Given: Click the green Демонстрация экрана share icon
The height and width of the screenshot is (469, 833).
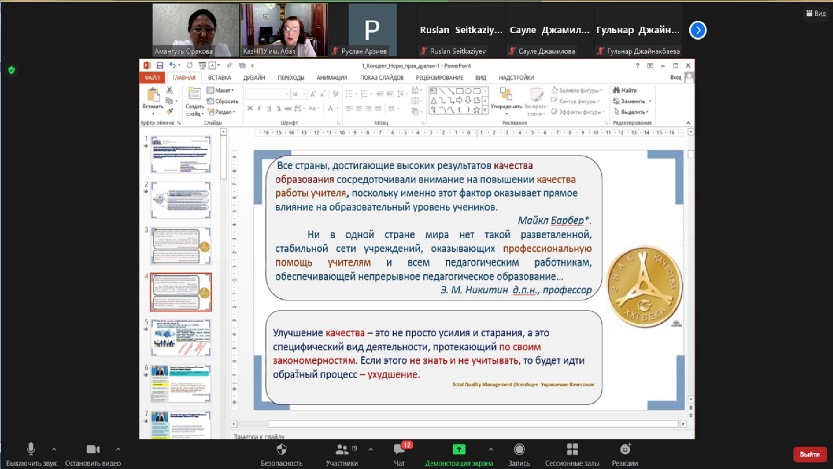Looking at the screenshot, I should point(459,451).
